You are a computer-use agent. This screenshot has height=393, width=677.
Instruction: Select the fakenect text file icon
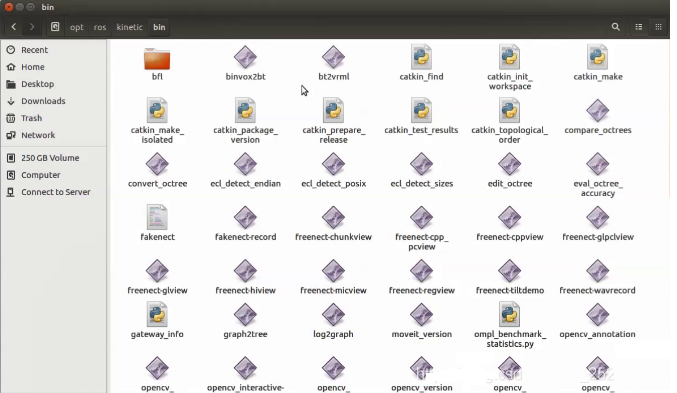(x=157, y=217)
